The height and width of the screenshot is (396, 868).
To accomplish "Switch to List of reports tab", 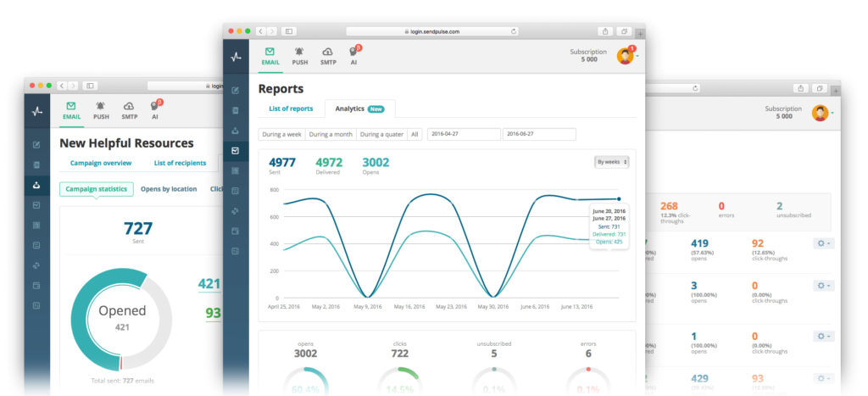I will click(291, 109).
